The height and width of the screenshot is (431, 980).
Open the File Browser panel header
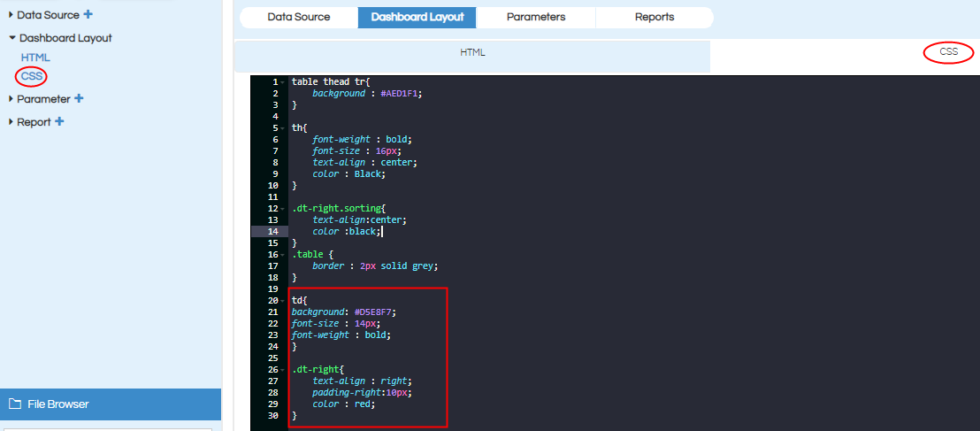(x=111, y=404)
